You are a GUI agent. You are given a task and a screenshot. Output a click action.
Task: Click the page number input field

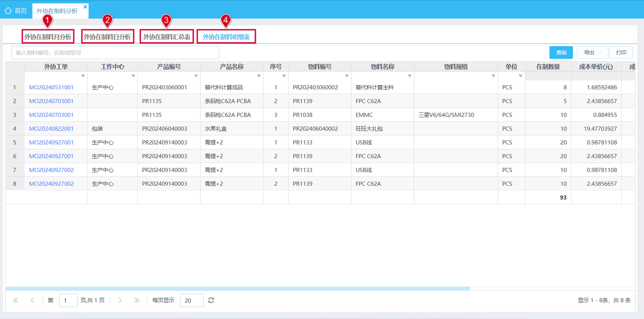pyautogui.click(x=68, y=300)
